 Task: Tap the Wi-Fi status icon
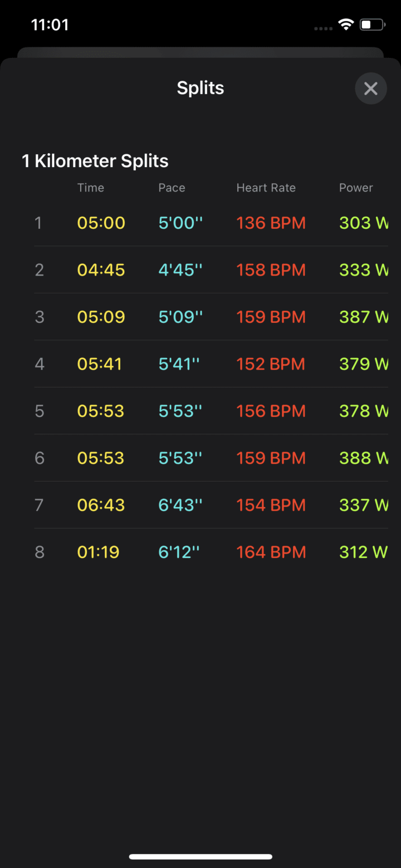346,24
